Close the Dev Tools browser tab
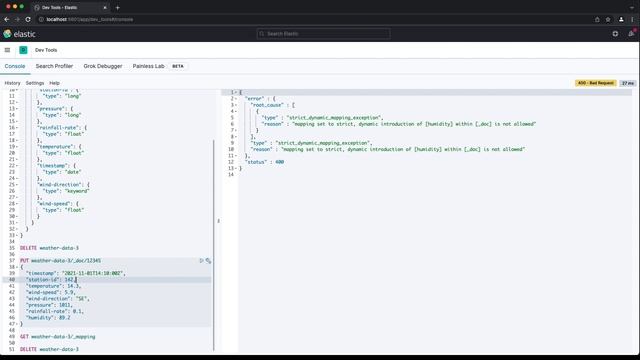The image size is (640, 360). [105, 7]
